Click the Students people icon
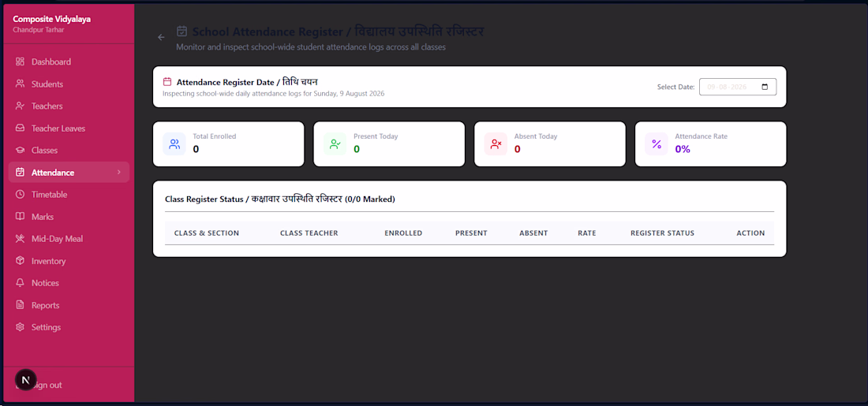 20,84
